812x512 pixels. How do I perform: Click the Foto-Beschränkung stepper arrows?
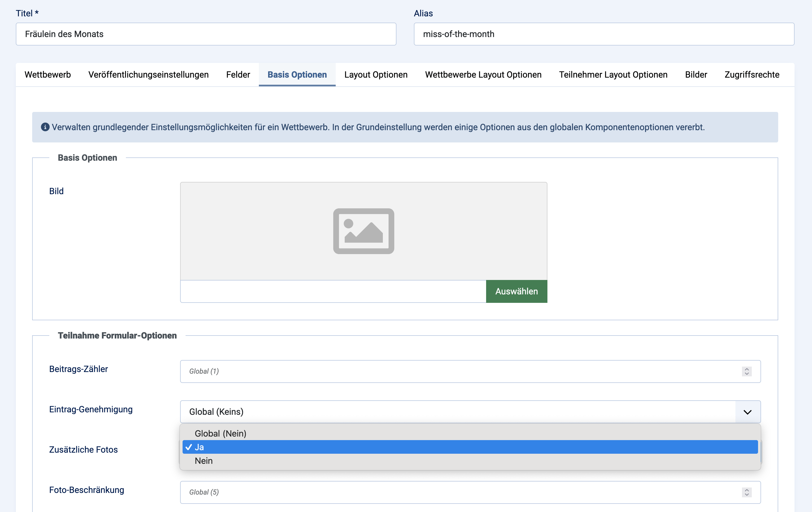(747, 492)
